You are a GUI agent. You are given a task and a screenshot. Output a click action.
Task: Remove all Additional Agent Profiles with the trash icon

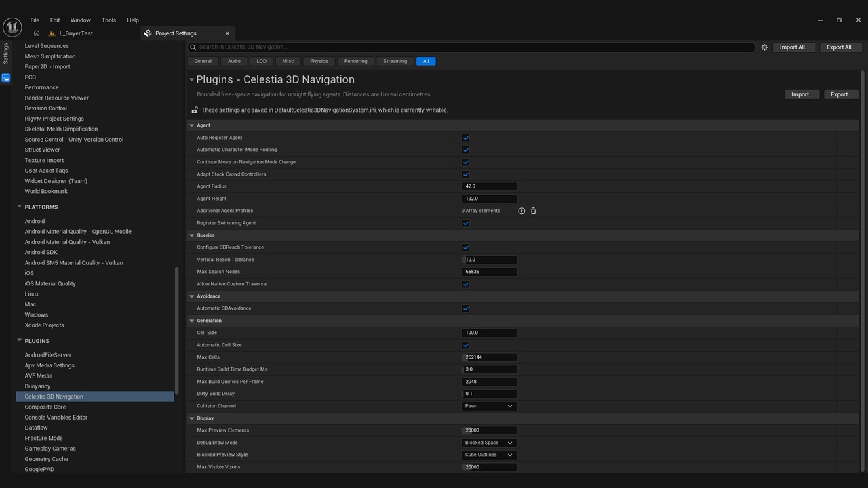tap(533, 211)
